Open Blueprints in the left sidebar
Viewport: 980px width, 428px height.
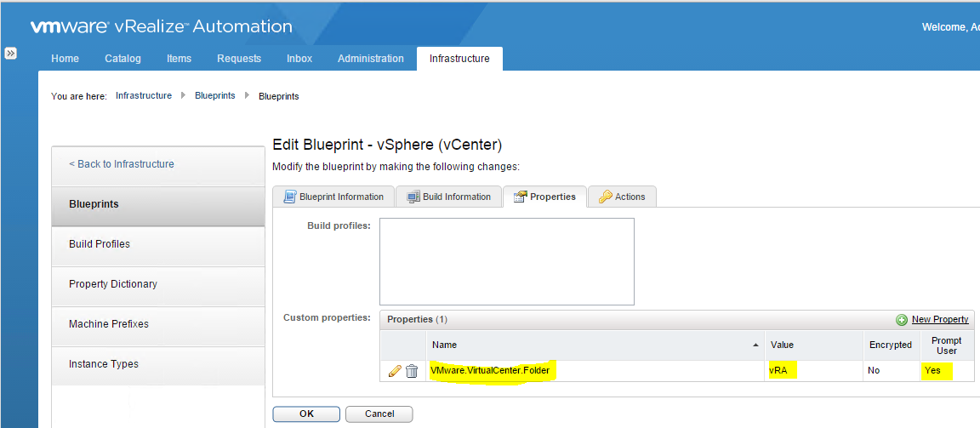click(x=158, y=204)
